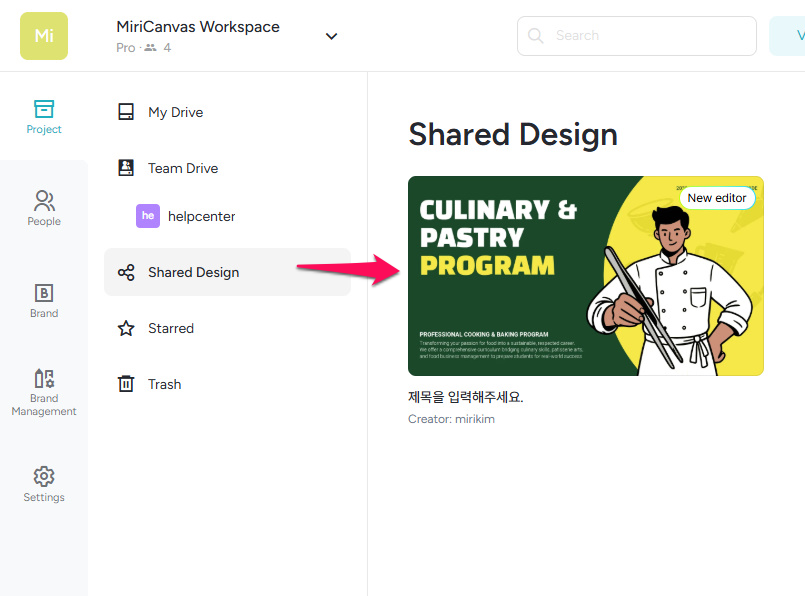Viewport: 805px width, 596px height.
Task: Click the magnifier search icon
Action: [x=536, y=36]
